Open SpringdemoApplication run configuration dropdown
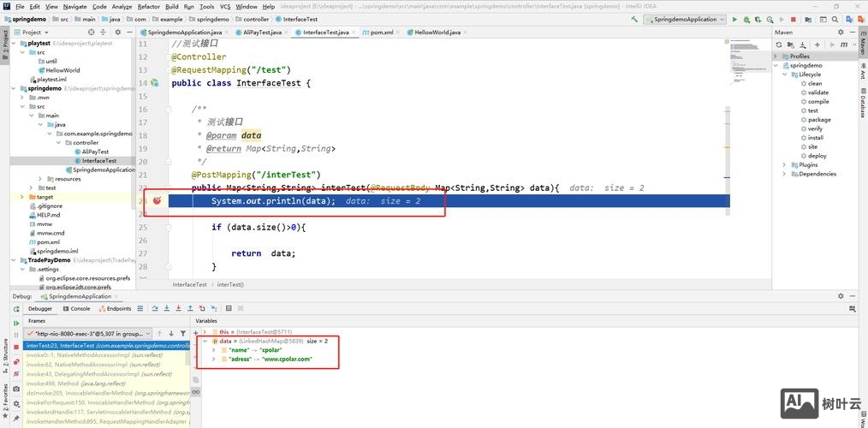The image size is (868, 428). pos(684,20)
